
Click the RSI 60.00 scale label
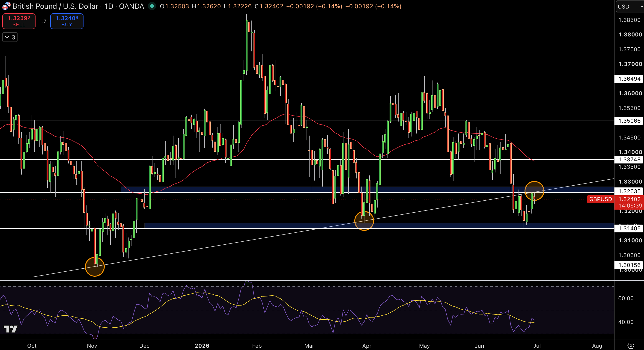[626, 298]
